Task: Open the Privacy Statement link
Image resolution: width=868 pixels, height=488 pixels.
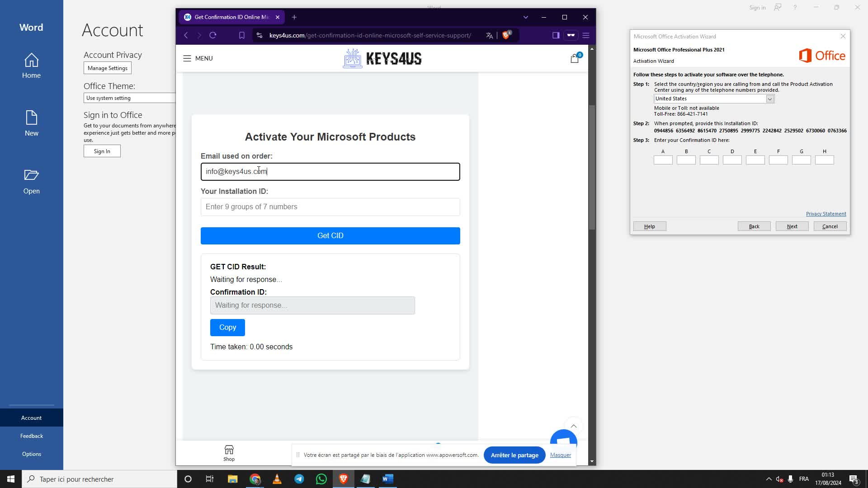Action: pos(826,214)
